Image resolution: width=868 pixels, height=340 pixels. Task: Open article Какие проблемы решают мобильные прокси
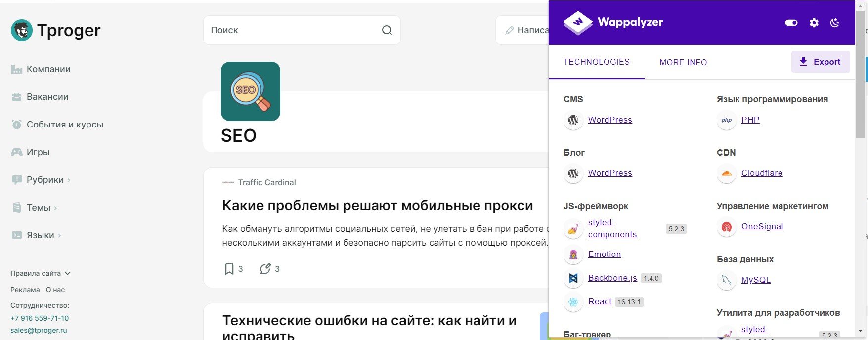tap(378, 206)
